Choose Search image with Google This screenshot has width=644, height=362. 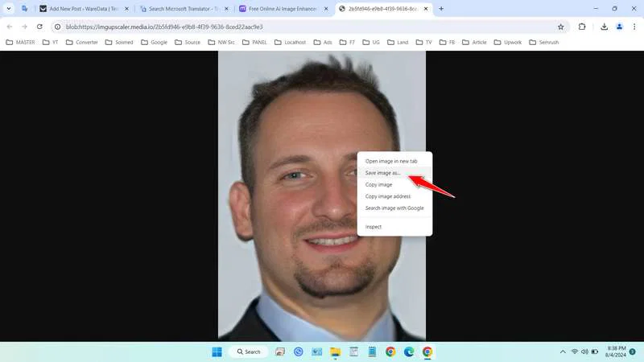coord(394,208)
